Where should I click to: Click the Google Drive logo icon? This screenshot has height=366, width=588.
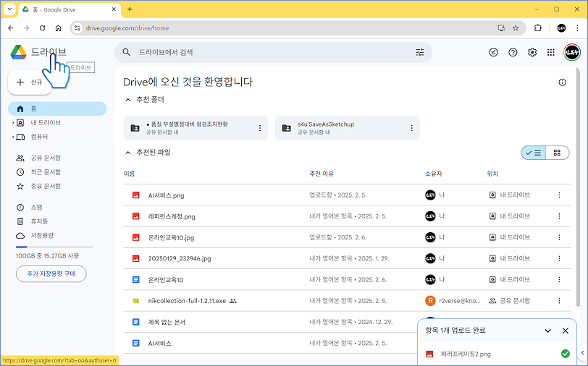point(18,52)
